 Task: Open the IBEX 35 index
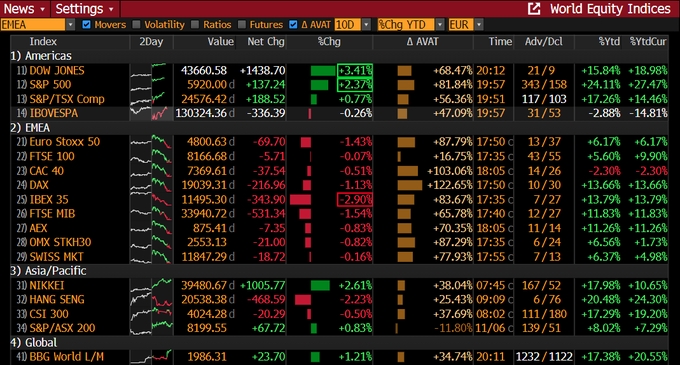(x=49, y=199)
